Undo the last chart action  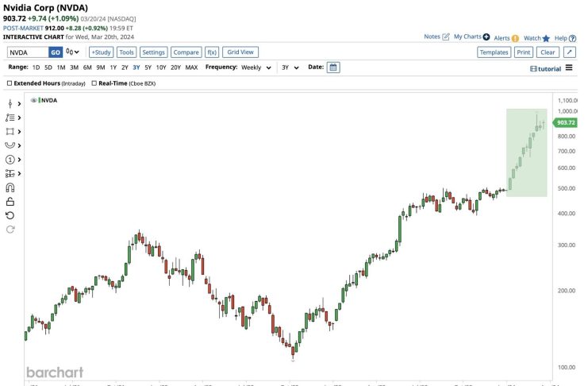point(10,215)
